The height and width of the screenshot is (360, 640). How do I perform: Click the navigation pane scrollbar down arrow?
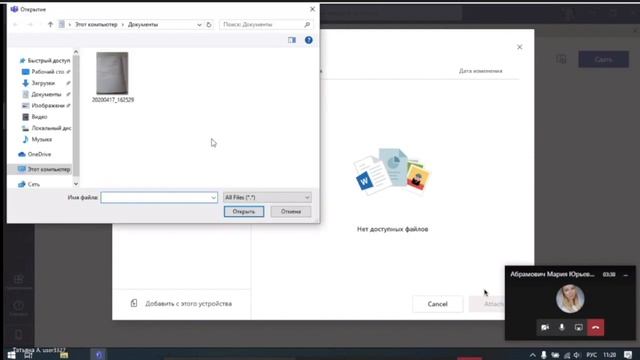tap(76, 184)
